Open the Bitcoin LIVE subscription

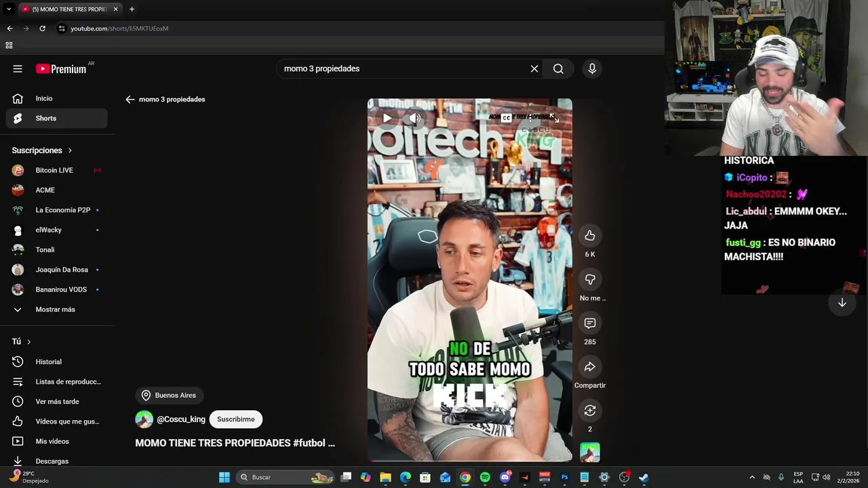[x=57, y=170]
